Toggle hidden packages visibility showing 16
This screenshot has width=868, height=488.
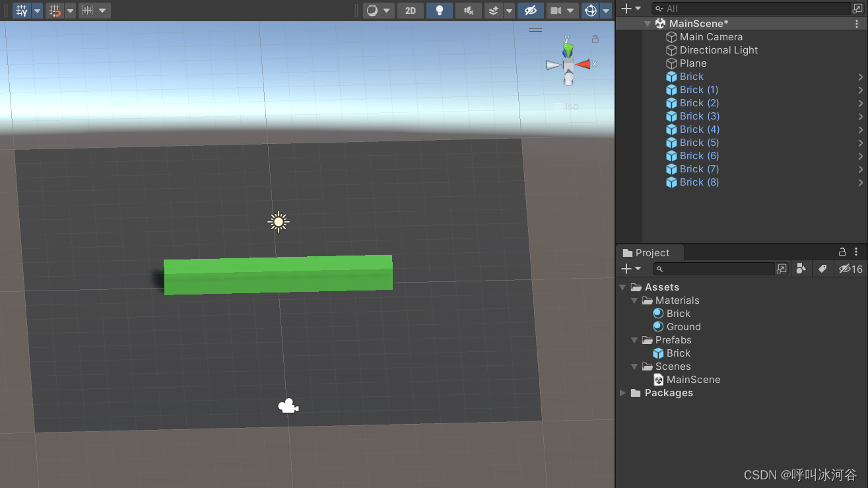(x=850, y=269)
